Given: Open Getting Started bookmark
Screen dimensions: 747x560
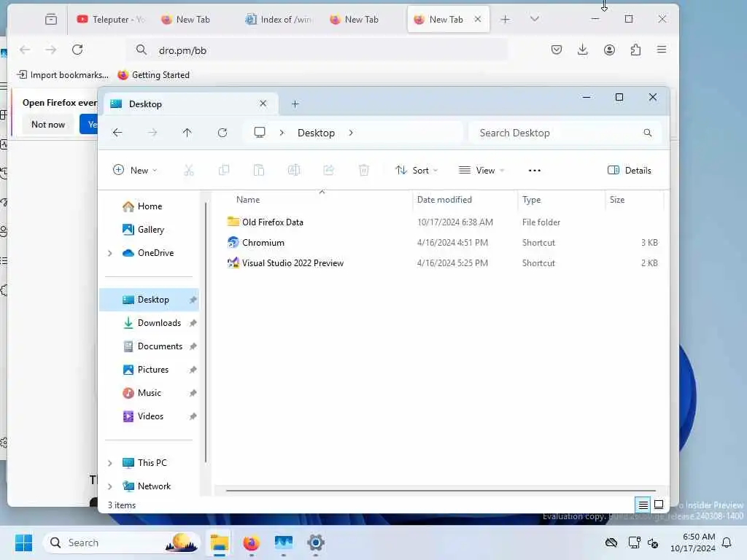Looking at the screenshot, I should (153, 75).
